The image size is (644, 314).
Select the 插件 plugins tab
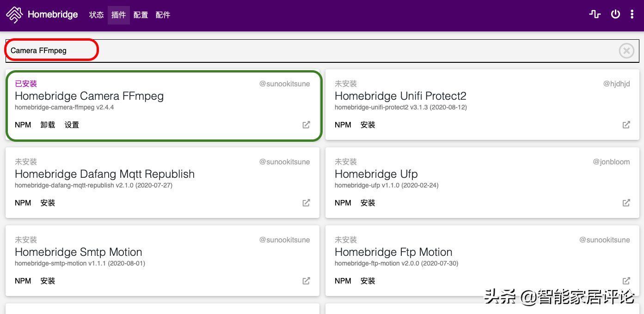tap(119, 15)
